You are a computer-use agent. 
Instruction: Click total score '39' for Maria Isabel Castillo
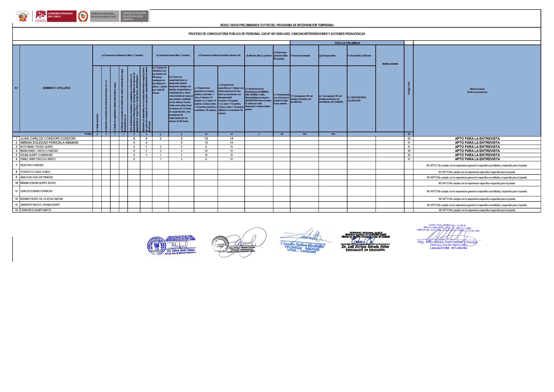coord(409,151)
